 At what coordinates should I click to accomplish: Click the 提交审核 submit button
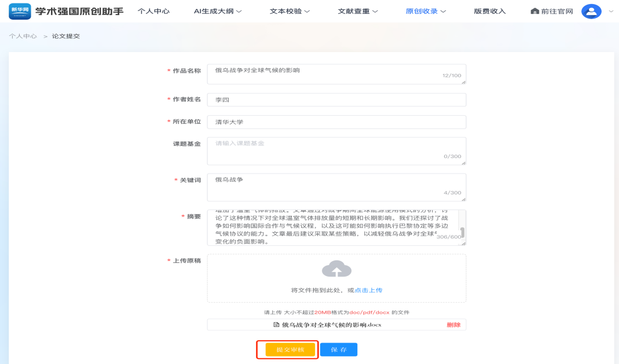[290, 350]
